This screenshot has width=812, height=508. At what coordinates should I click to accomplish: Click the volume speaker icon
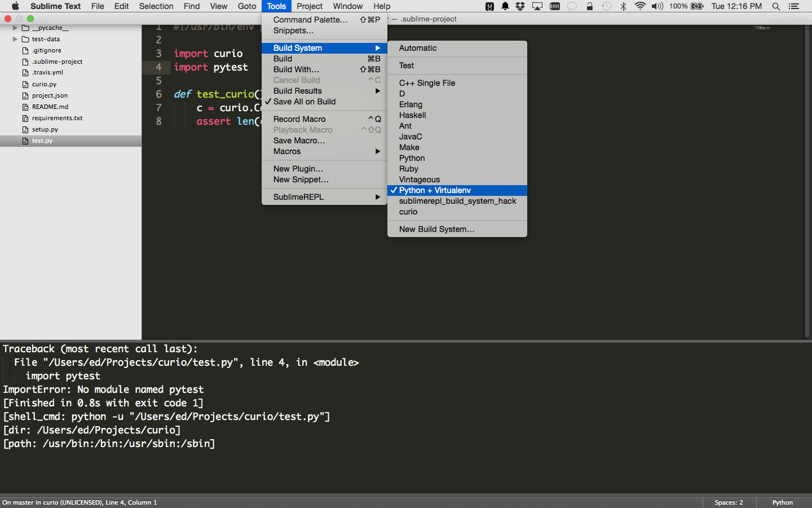(657, 6)
